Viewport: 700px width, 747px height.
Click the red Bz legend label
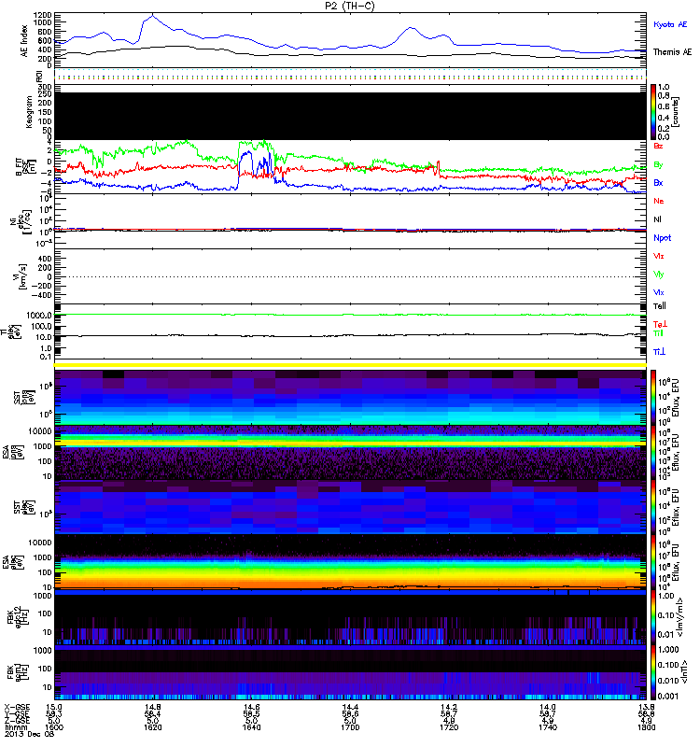(x=659, y=147)
